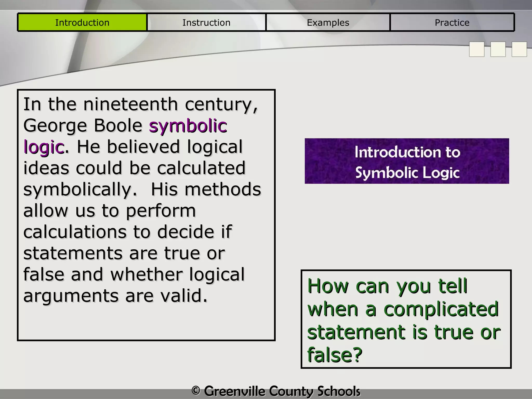Viewport: 532px width, 399px height.
Task: Click the 'Introduction to Symbolic Logic' banner
Action: coord(407,161)
